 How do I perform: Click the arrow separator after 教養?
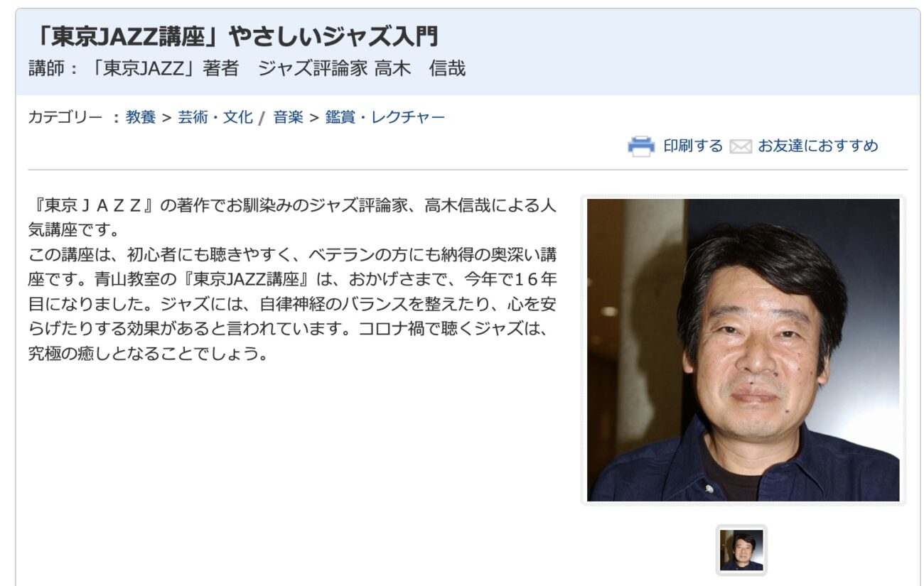pos(167,118)
